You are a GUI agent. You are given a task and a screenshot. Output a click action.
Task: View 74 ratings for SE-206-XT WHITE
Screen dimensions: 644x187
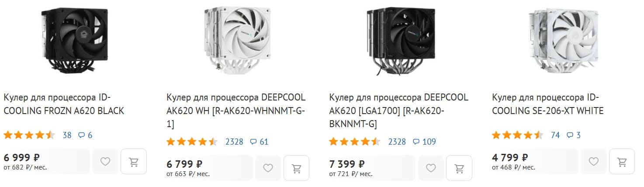click(x=555, y=135)
